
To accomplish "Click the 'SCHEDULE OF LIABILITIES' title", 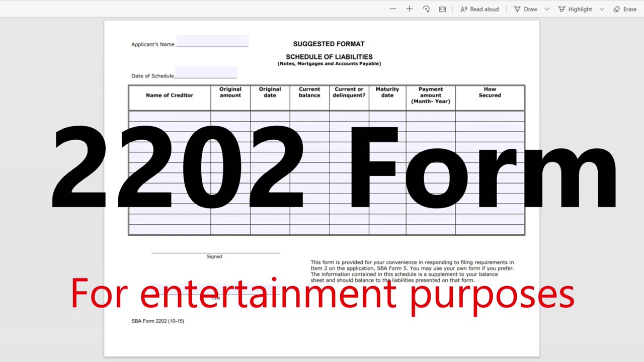I will pos(329,57).
